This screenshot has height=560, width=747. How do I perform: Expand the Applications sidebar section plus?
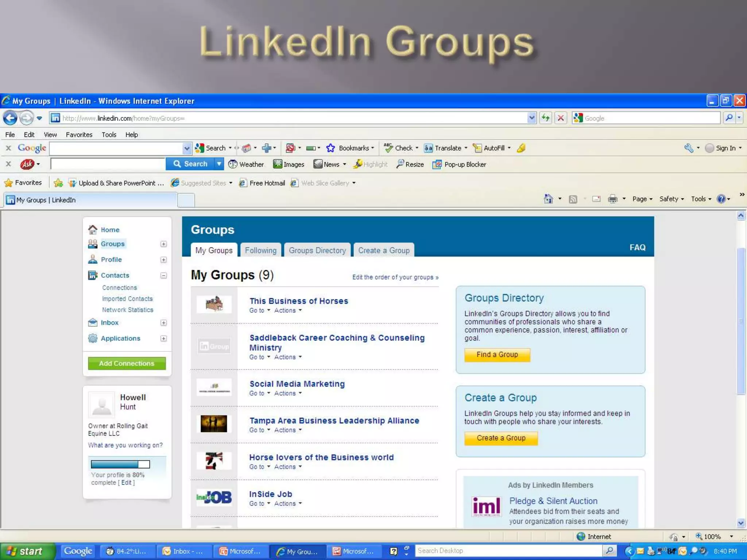coord(163,338)
